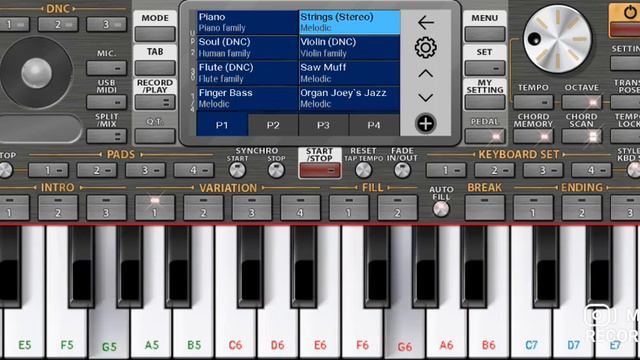640x360 pixels.
Task: Click DNC button 2
Action: click(58, 24)
